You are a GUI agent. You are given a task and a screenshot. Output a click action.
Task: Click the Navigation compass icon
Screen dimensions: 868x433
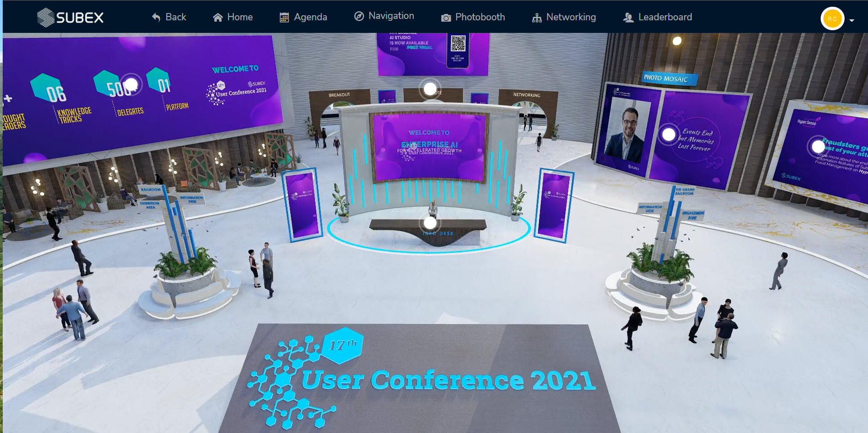pyautogui.click(x=359, y=16)
